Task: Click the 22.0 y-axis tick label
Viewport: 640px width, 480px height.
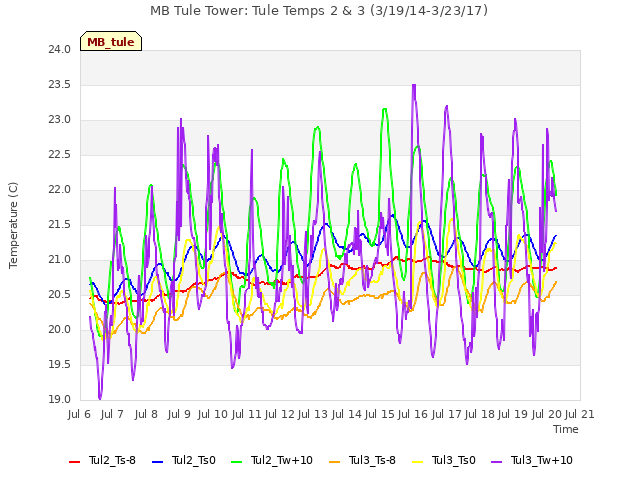Action: (x=60, y=190)
